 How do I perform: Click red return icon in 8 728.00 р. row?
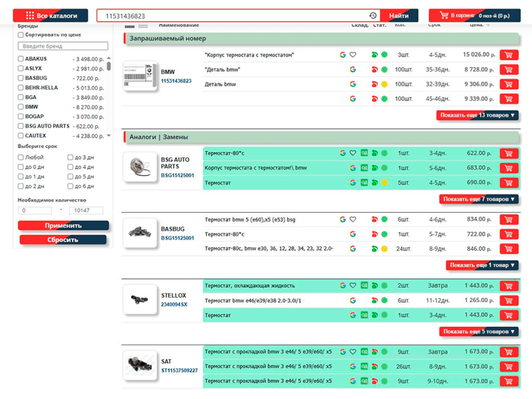375,69
